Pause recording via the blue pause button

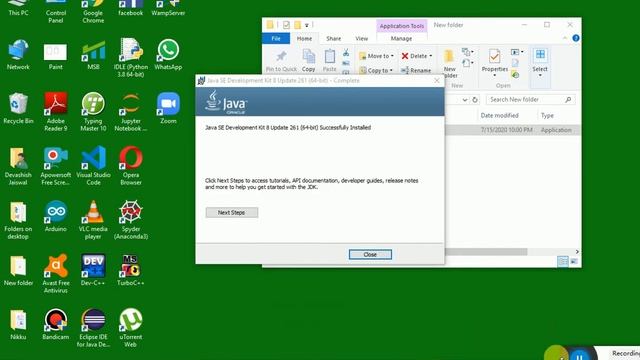coord(579,355)
